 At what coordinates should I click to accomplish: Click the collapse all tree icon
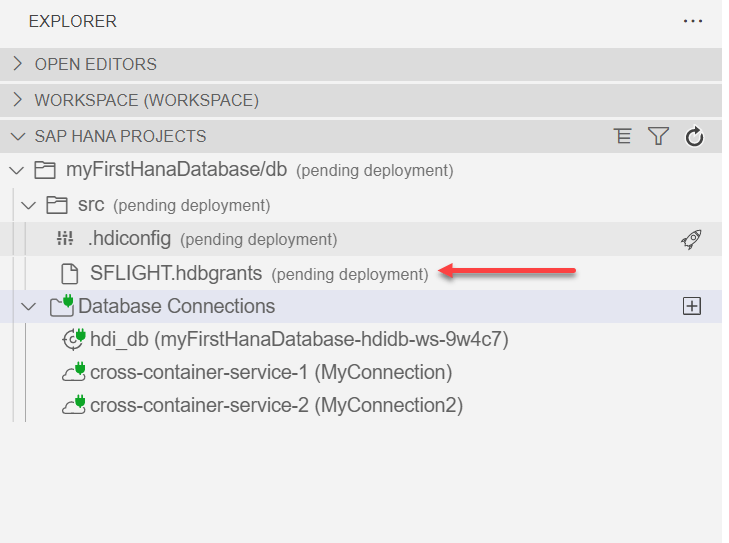(x=623, y=137)
